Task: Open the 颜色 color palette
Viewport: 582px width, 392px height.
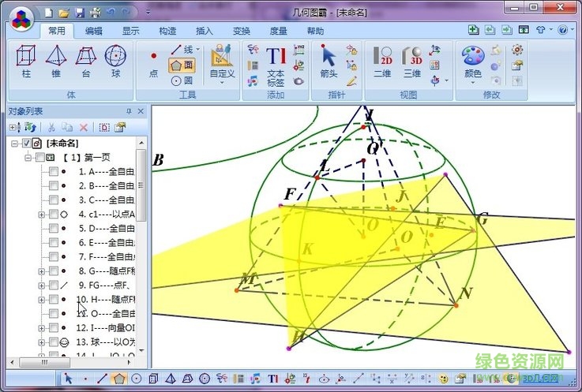Action: pos(472,62)
